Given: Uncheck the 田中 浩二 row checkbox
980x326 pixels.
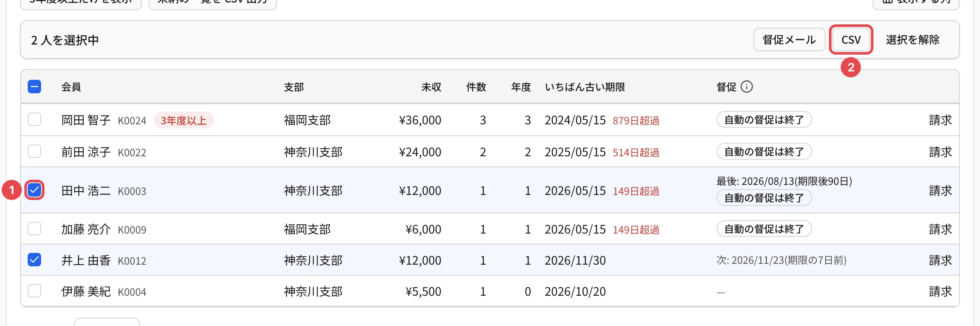Looking at the screenshot, I should [34, 190].
